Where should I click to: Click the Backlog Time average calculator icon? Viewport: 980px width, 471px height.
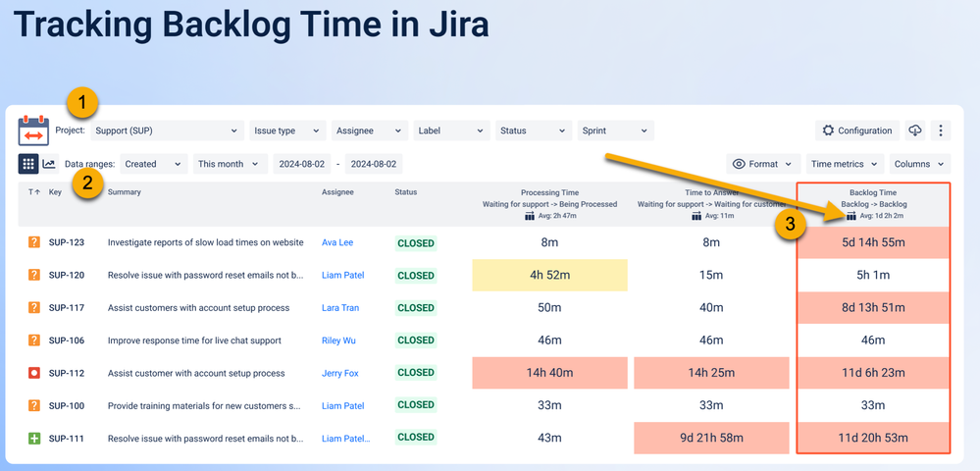point(851,216)
